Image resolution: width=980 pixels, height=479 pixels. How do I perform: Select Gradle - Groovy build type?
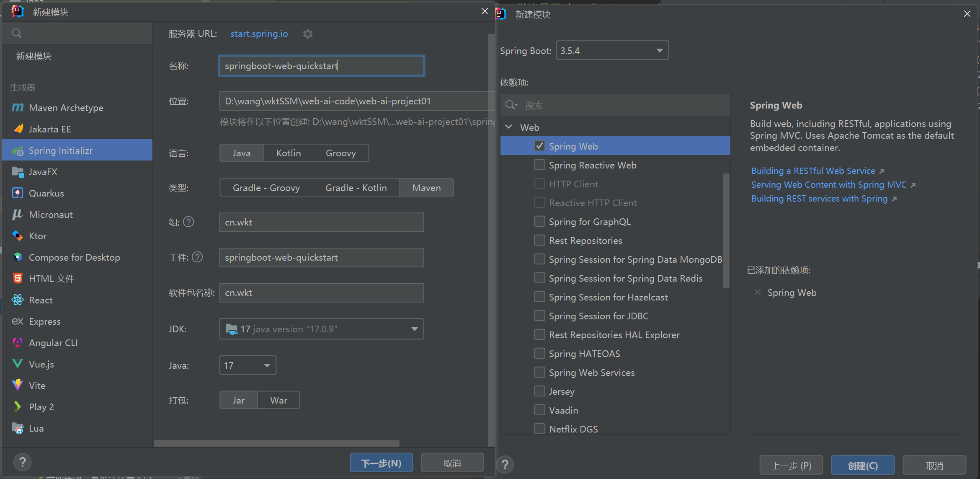(x=266, y=188)
